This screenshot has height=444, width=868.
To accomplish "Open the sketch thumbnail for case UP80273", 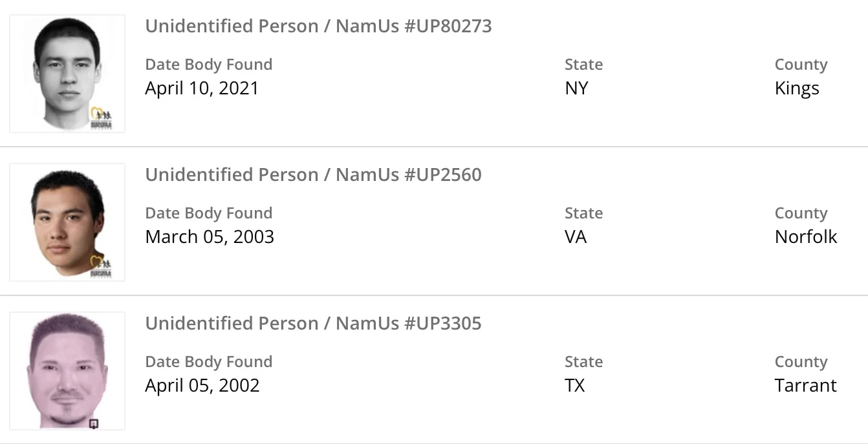I will 67,73.
